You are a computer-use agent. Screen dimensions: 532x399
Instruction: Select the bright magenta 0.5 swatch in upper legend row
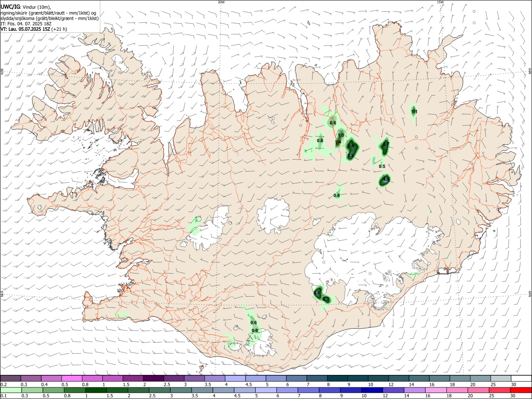click(x=71, y=378)
